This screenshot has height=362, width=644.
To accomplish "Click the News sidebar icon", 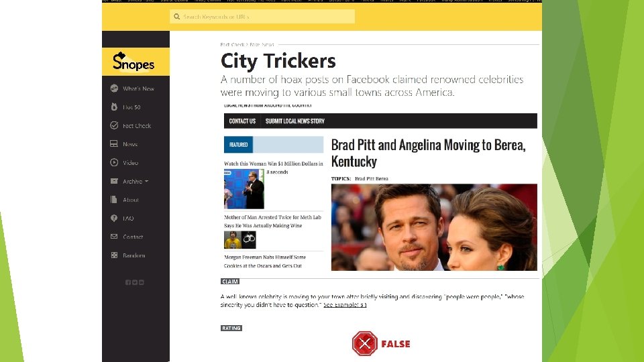I will click(114, 143).
